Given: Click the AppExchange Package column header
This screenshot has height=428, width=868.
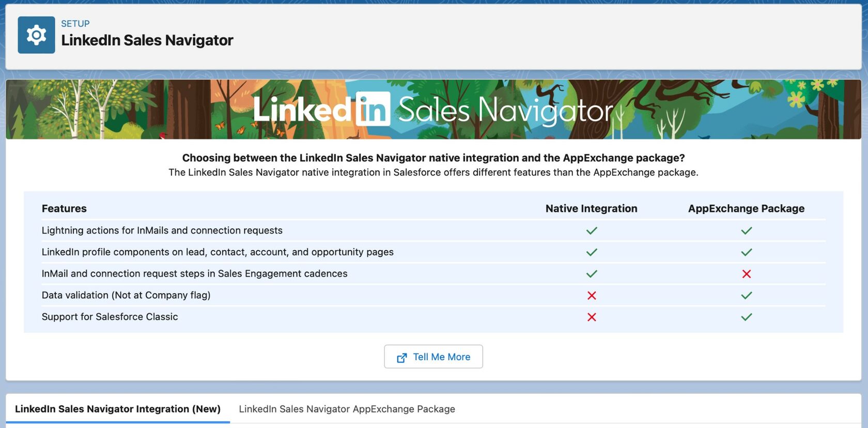Looking at the screenshot, I should pos(746,208).
